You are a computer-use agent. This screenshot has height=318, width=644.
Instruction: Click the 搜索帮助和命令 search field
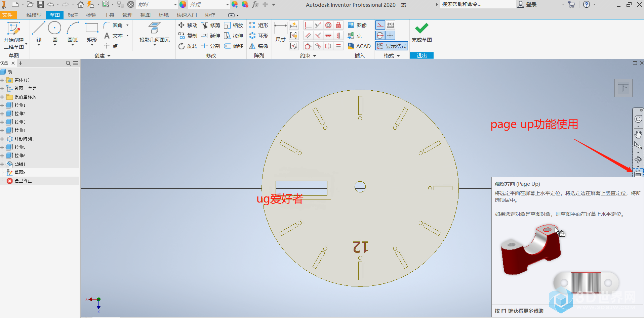[477, 4]
